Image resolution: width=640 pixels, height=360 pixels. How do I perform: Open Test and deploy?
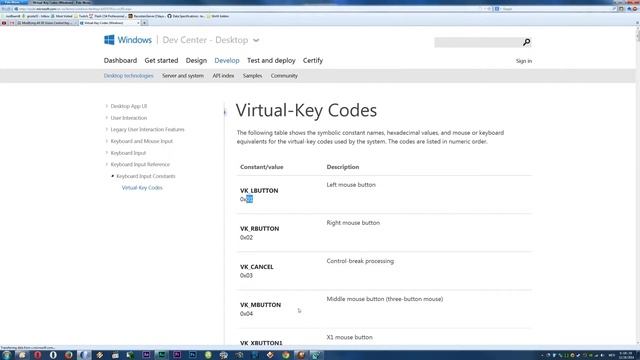271,60
